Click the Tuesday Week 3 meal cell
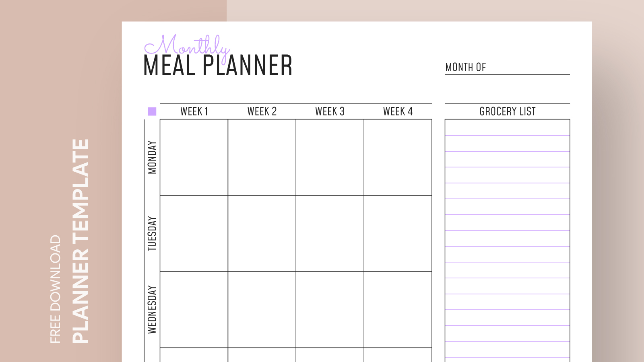The image size is (644, 362). pos(330,234)
